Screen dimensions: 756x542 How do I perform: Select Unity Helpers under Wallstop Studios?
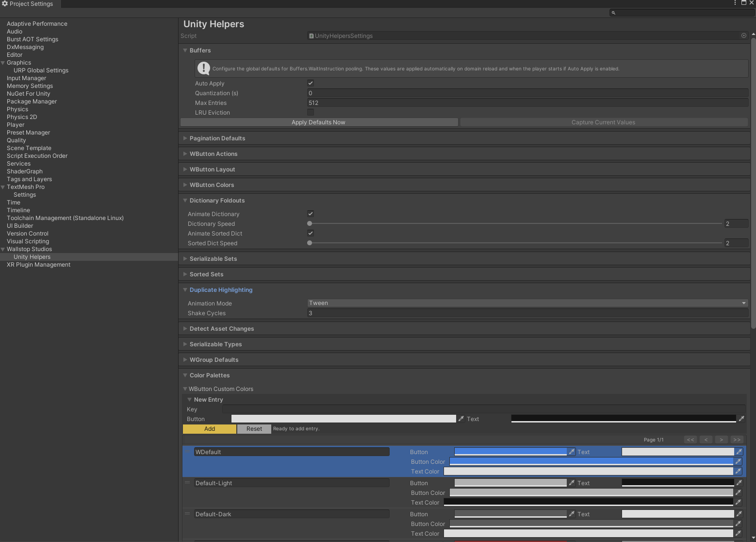pyautogui.click(x=32, y=256)
